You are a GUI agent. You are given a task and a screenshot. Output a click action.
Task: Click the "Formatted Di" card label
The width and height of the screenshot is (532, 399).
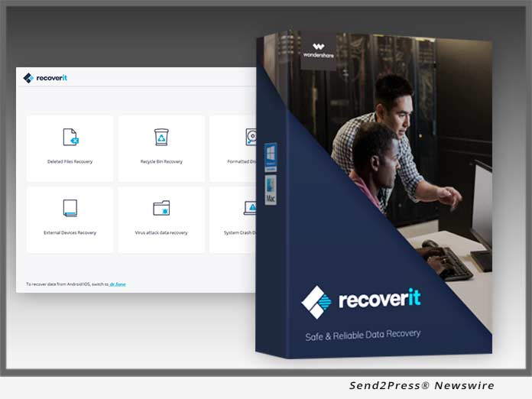pyautogui.click(x=242, y=162)
